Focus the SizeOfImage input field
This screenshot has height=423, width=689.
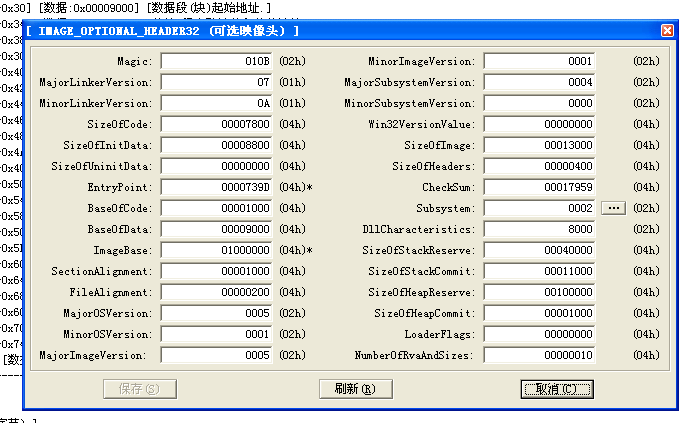pyautogui.click(x=540, y=145)
